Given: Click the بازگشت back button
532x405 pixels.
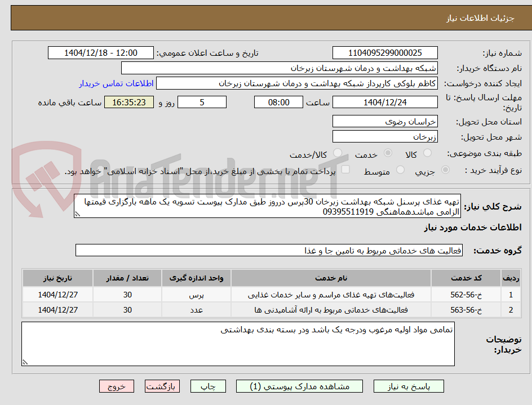Looking at the screenshot, I should pyautogui.click(x=162, y=386).
